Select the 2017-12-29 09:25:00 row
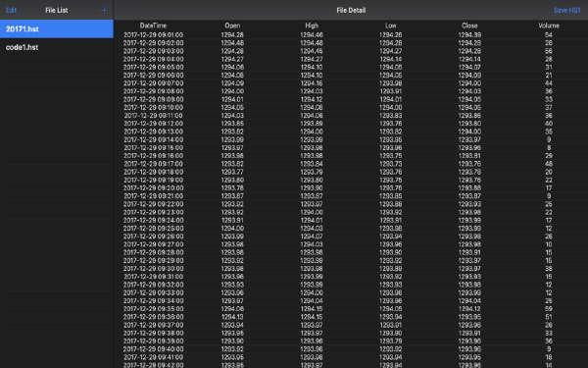 [351, 229]
